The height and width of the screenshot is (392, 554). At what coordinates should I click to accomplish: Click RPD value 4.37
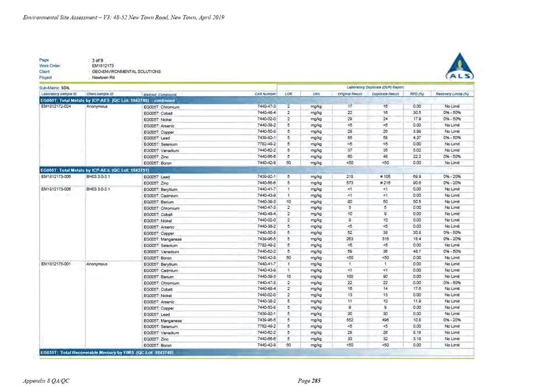click(x=417, y=137)
